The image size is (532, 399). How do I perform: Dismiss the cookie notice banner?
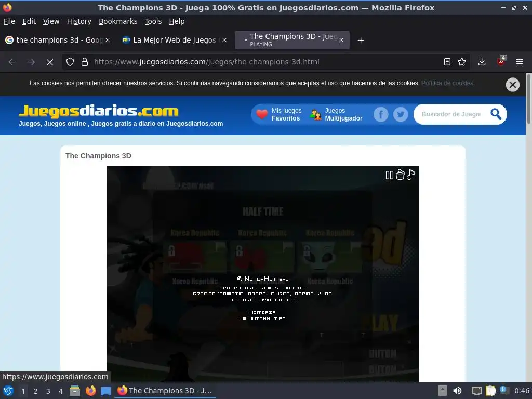coord(512,85)
